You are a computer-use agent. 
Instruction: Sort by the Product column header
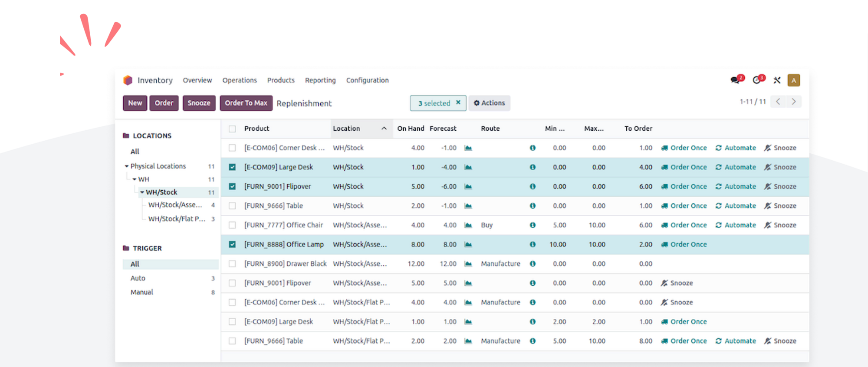(257, 129)
